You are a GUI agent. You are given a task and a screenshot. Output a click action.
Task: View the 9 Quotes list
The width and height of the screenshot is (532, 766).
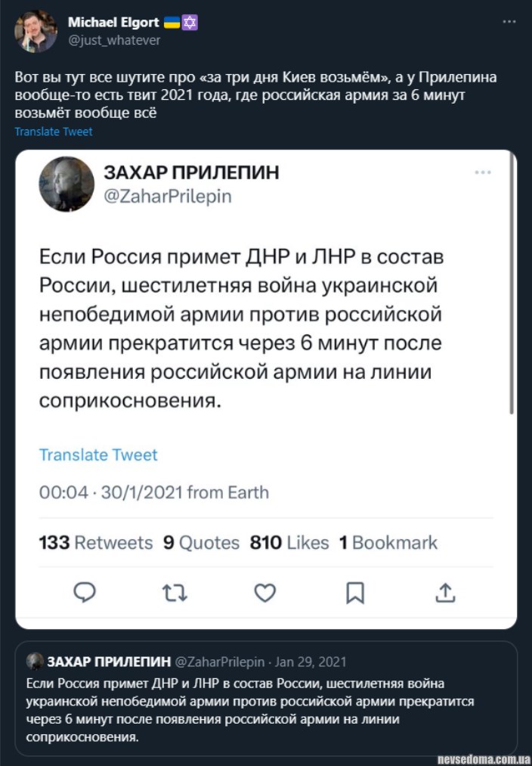coord(201,542)
